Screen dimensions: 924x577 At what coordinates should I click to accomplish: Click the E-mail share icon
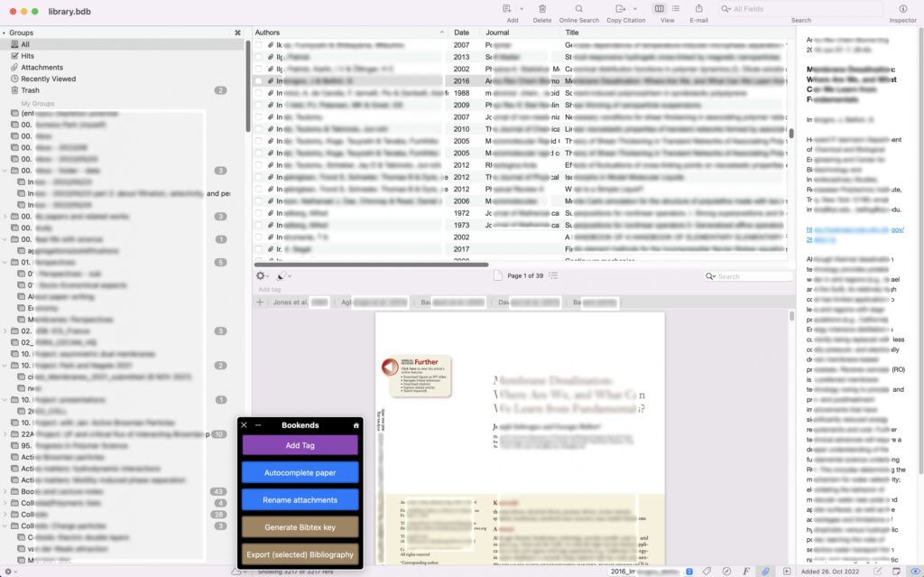tap(699, 9)
